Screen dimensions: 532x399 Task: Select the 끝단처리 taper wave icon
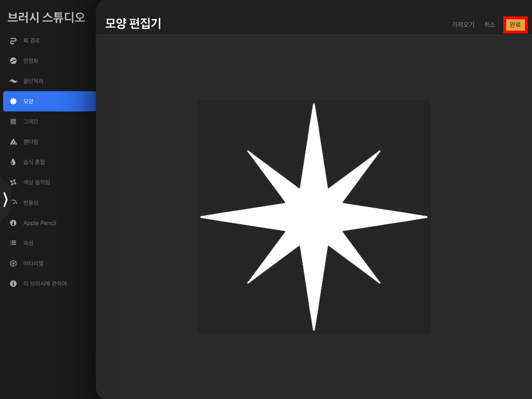[13, 81]
